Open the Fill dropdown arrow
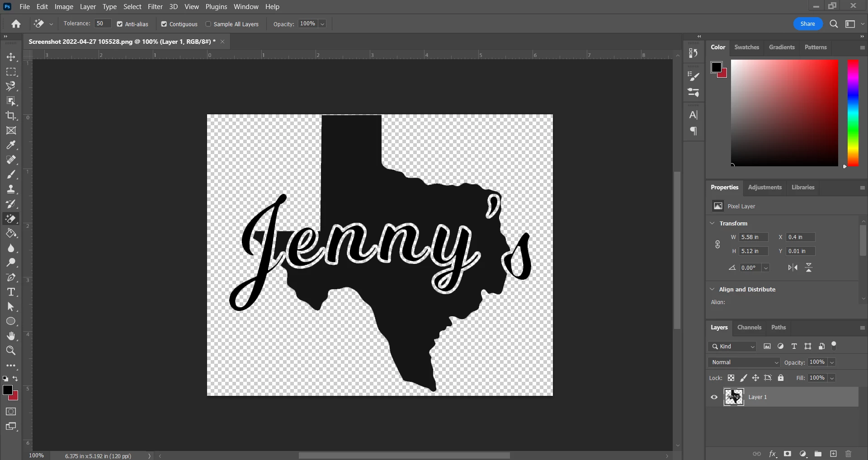The height and width of the screenshot is (460, 868). pyautogui.click(x=832, y=378)
